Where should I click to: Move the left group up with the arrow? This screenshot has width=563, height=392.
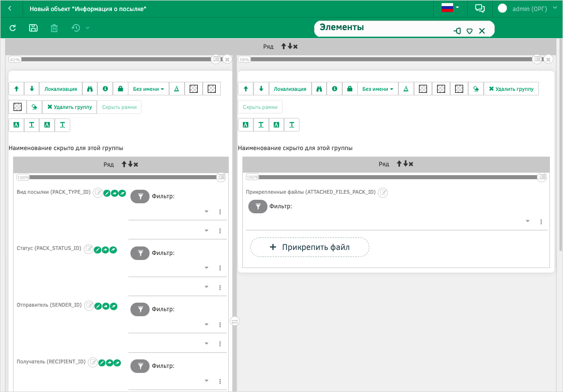pos(16,89)
